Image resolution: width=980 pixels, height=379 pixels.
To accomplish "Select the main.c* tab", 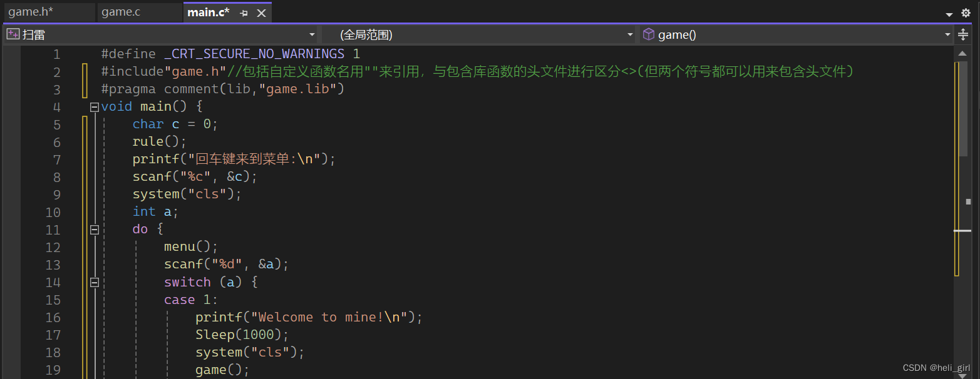I will [x=209, y=12].
